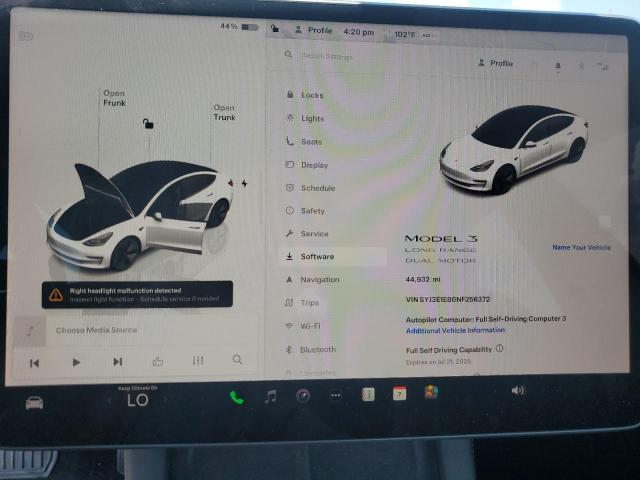Tap Open Trunk on the car view
The height and width of the screenshot is (480, 640).
224,112
